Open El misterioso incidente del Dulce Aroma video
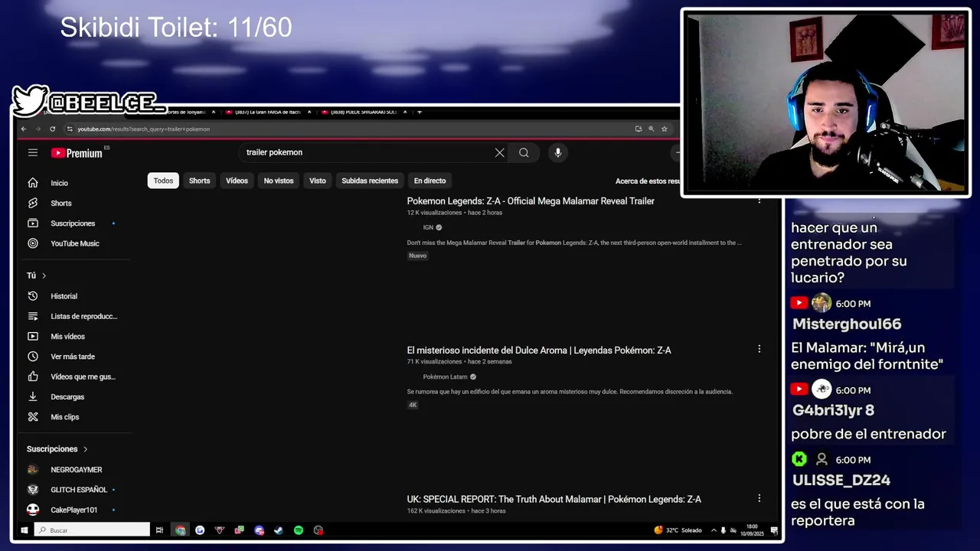Image resolution: width=980 pixels, height=551 pixels. (x=539, y=350)
